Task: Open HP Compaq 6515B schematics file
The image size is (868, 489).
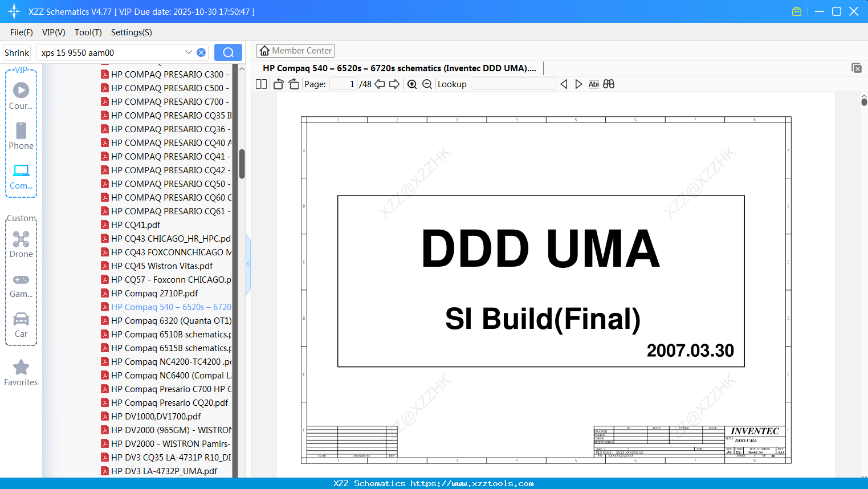Action: tap(166, 348)
